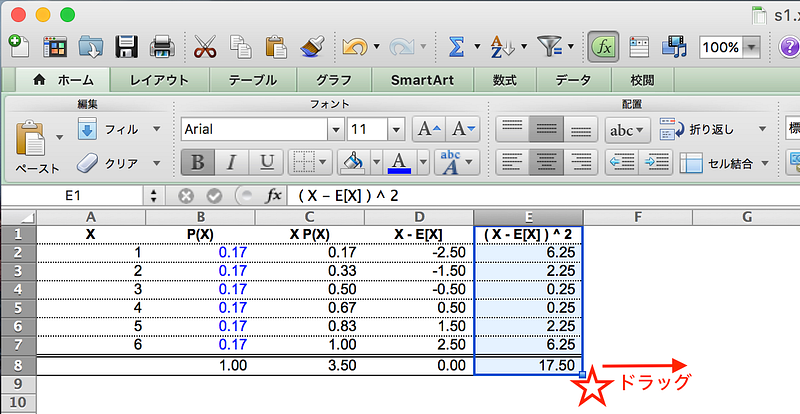The width and height of the screenshot is (800, 414).
Task: Switch to the データ tab
Action: [573, 80]
